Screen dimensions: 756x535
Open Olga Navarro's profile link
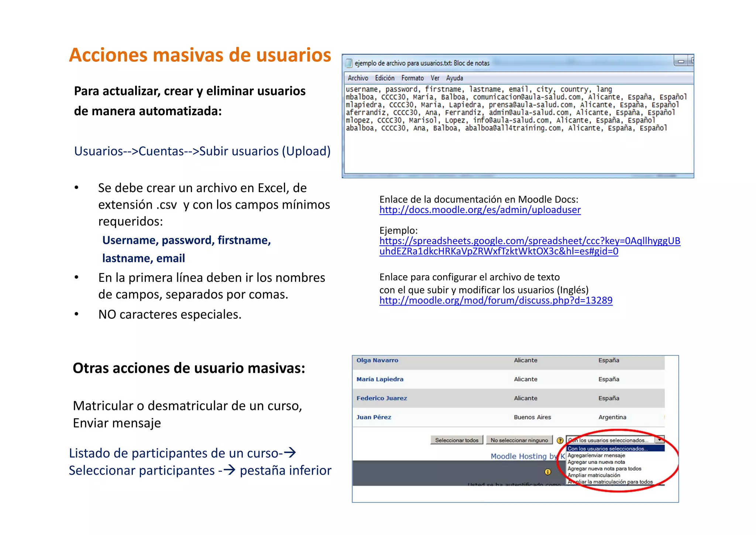click(x=377, y=360)
